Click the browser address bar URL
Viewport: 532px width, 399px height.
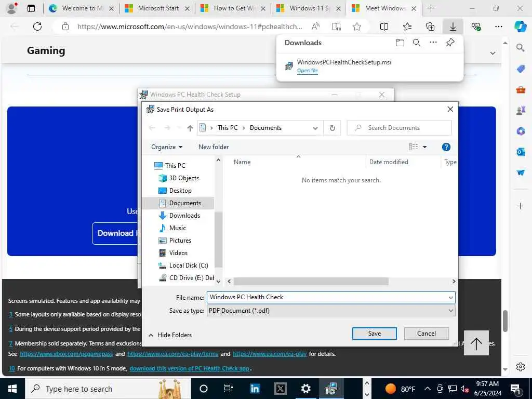pyautogui.click(x=190, y=26)
